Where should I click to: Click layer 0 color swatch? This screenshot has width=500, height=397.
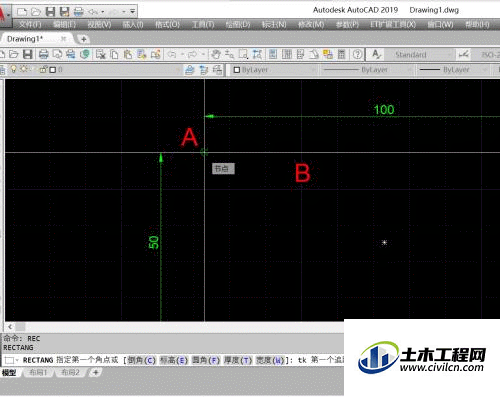53,70
